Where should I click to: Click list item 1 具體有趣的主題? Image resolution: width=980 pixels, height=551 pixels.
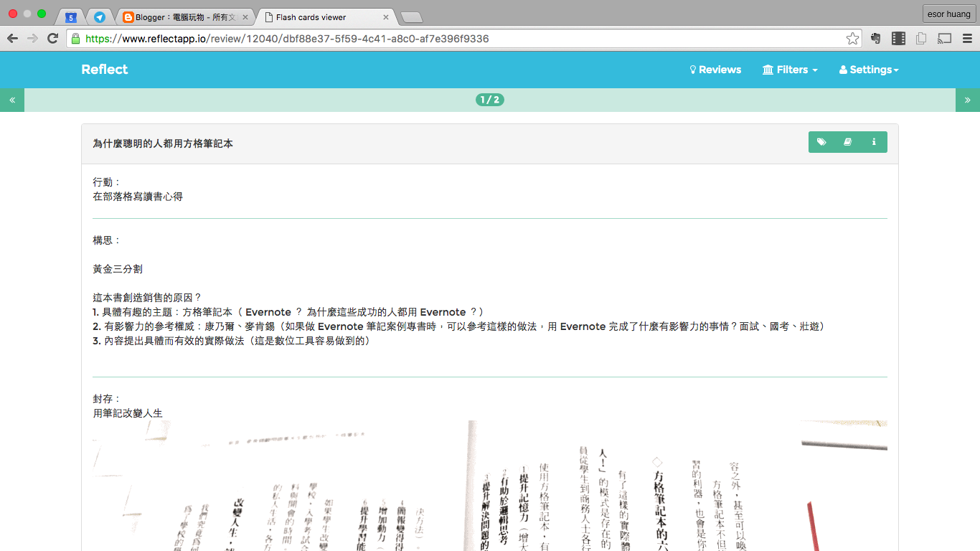pos(289,312)
